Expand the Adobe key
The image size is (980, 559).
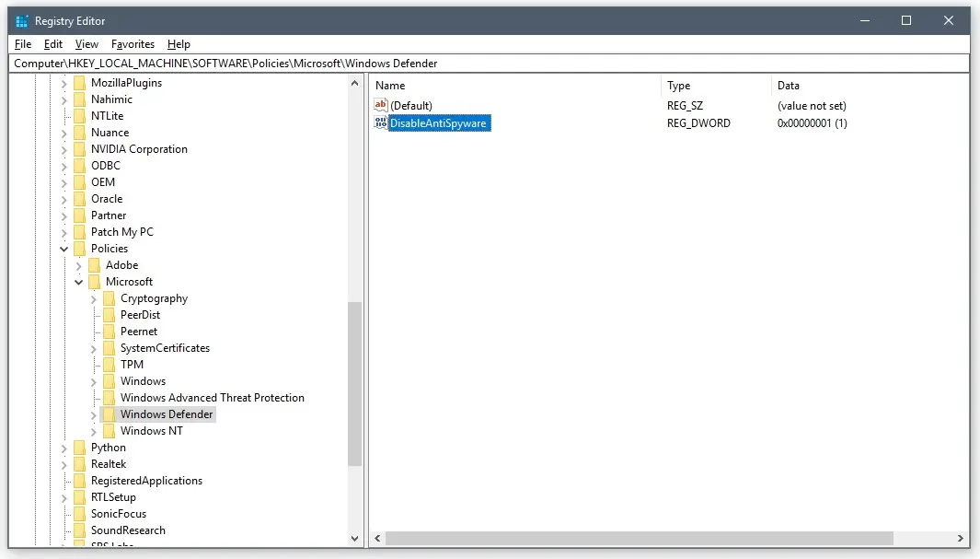coord(79,266)
